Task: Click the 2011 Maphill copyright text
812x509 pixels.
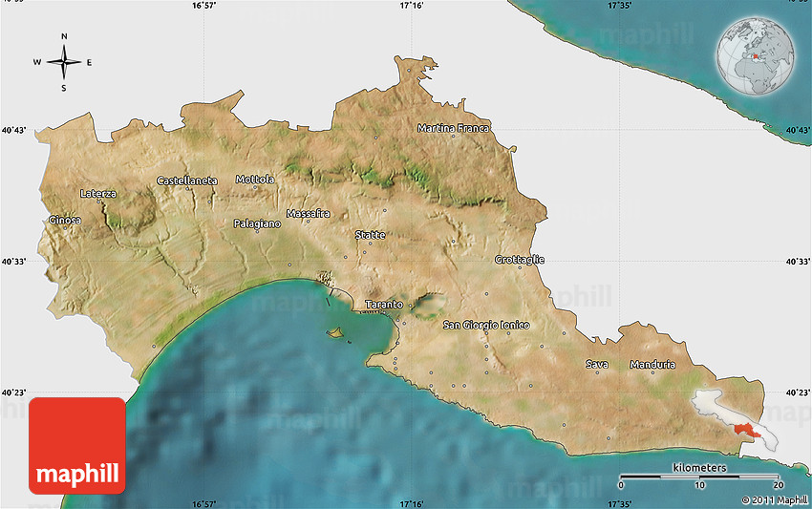Action: pos(774,499)
